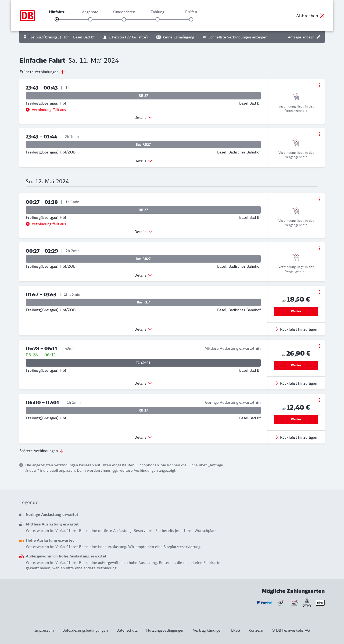Click the Apple Pay payment icon
344x644 pixels.
click(x=320, y=603)
